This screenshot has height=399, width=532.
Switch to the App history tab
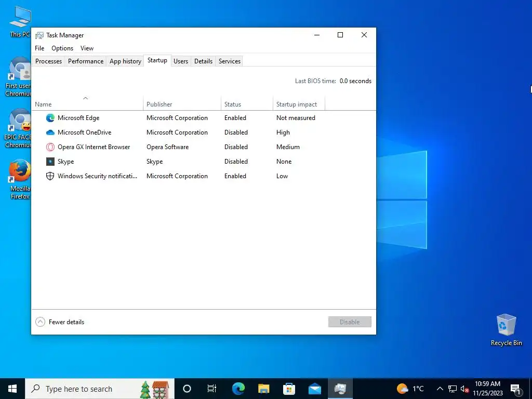pos(125,61)
